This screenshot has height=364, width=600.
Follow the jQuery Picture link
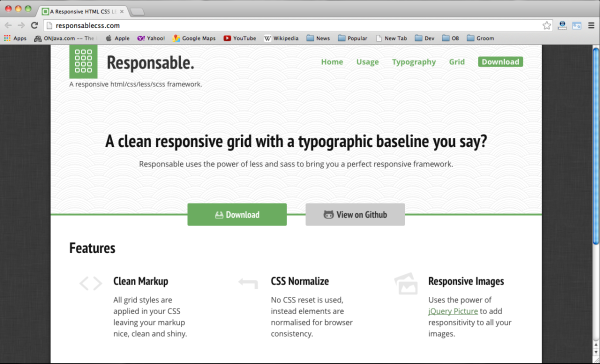[x=453, y=311]
